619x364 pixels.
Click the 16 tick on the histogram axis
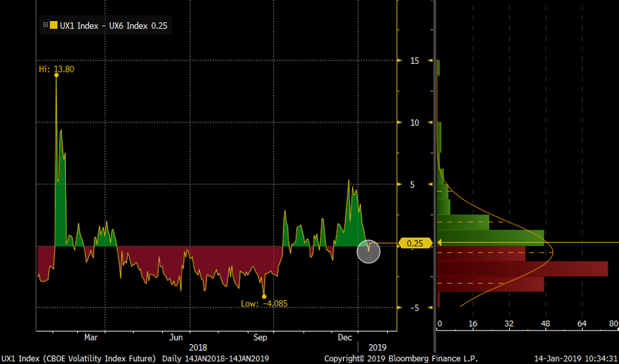tap(473, 324)
